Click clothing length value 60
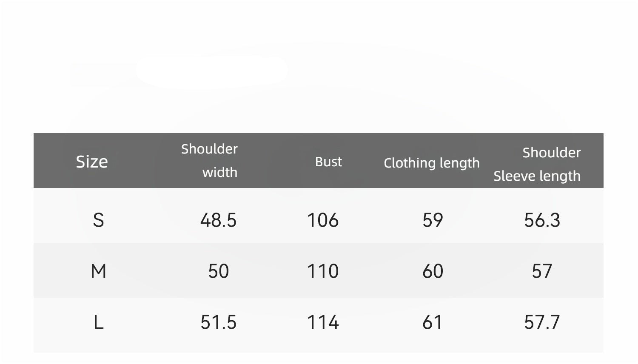 pos(433,271)
